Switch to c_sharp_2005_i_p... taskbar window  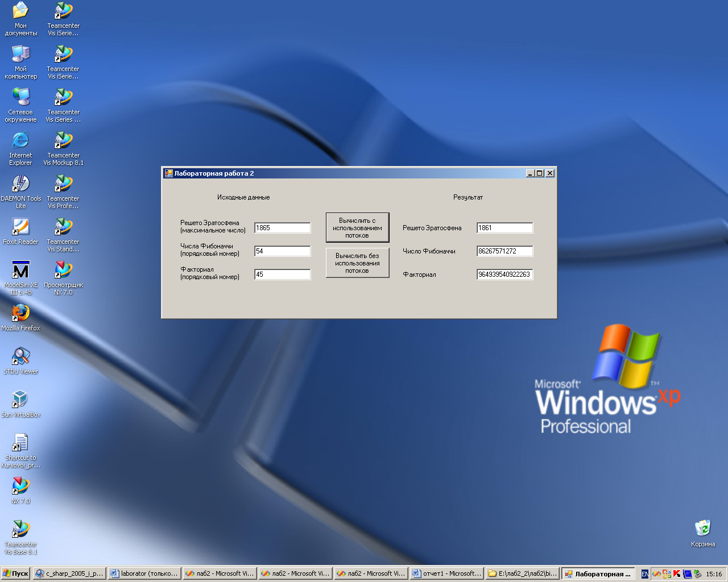69,574
